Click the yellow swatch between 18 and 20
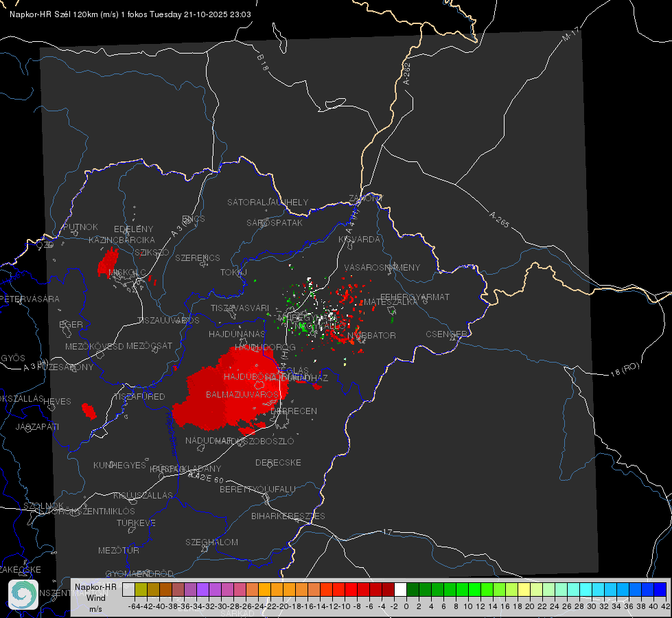Screen dimensions: 672x618 [x=524, y=590]
